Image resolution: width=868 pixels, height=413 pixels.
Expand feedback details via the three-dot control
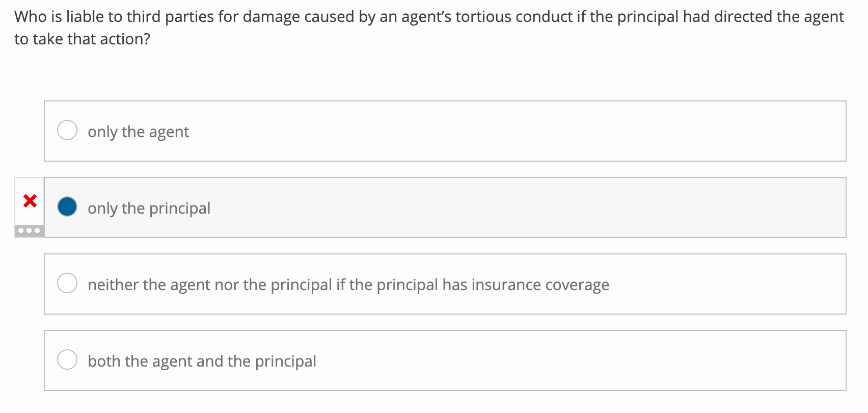29,230
